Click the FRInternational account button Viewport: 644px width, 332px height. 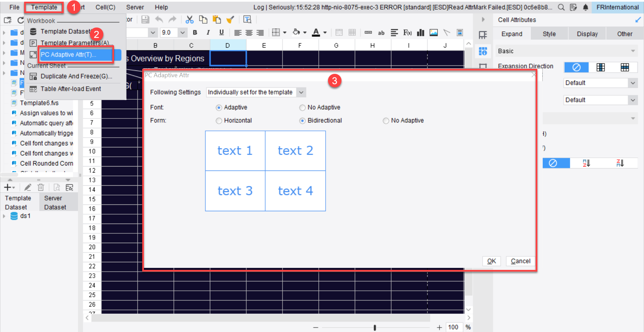tap(617, 7)
